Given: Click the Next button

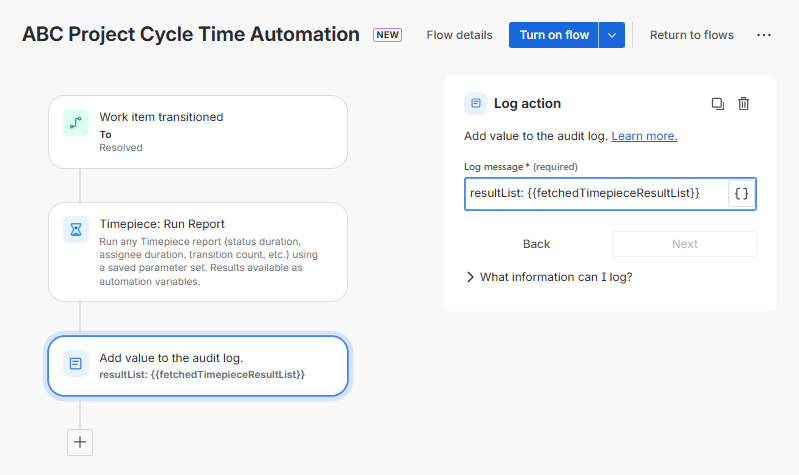Looking at the screenshot, I should (x=684, y=244).
